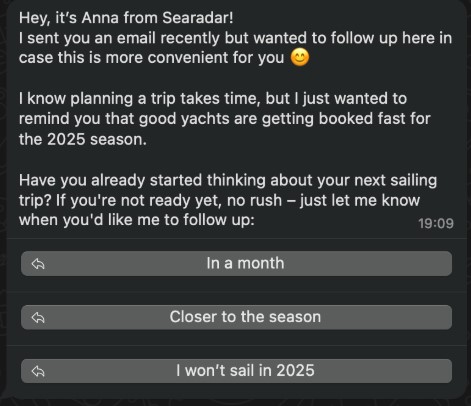Screen dimensions: 471x406
Task: Click the word "Searadar" in the greeting
Action: [195, 18]
